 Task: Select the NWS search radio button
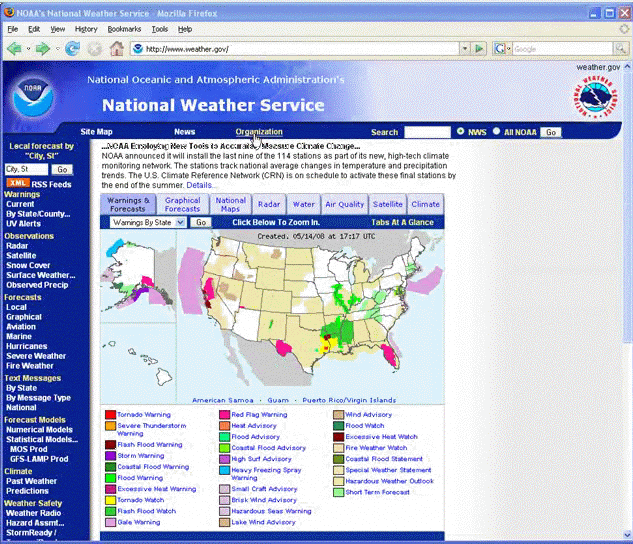coord(460,131)
